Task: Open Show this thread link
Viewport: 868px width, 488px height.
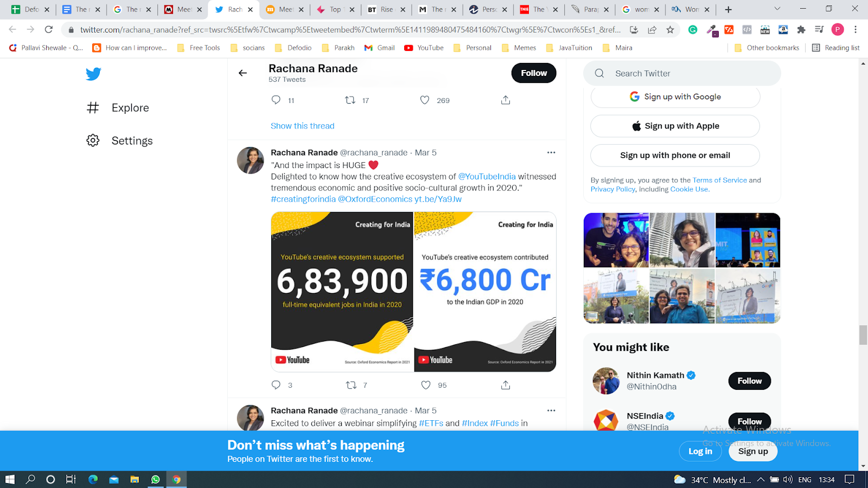Action: [303, 126]
